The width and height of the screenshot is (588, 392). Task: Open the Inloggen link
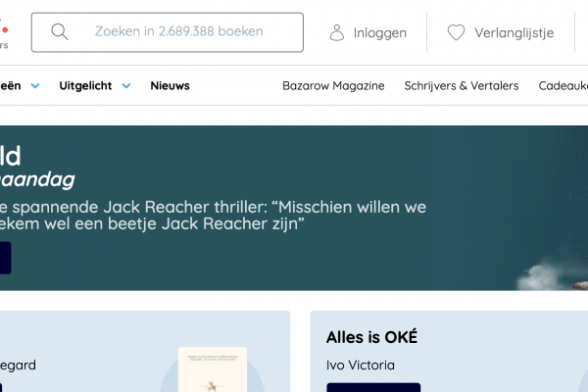pyautogui.click(x=379, y=33)
